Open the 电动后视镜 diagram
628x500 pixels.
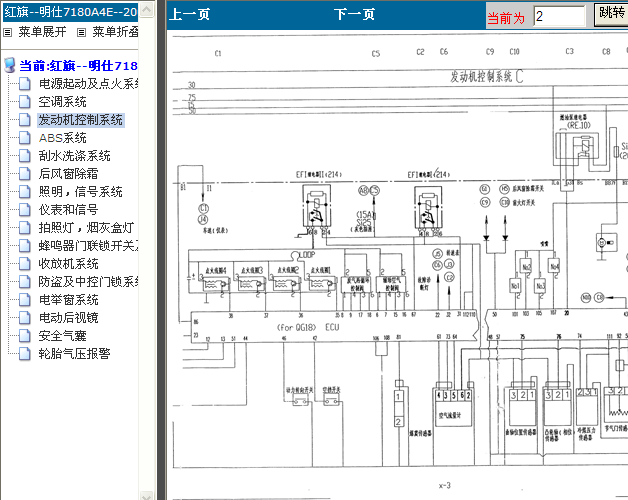tap(68, 318)
